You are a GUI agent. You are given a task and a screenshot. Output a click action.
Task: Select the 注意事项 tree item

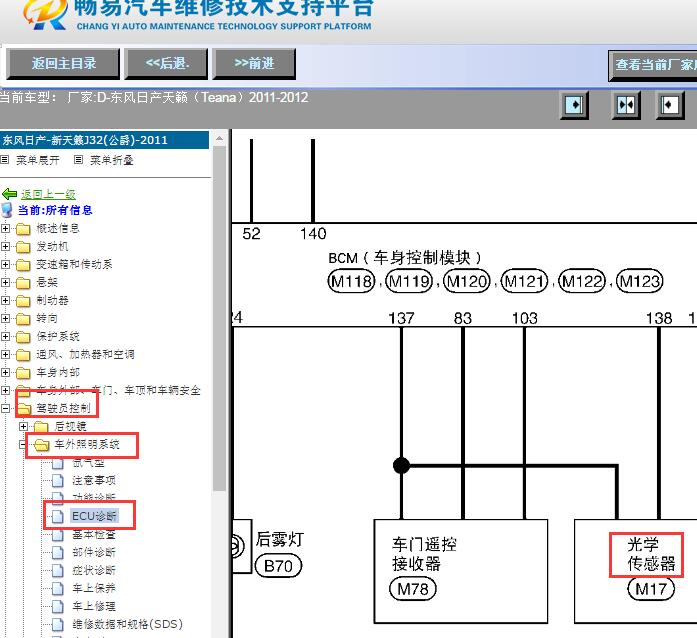coord(93,480)
